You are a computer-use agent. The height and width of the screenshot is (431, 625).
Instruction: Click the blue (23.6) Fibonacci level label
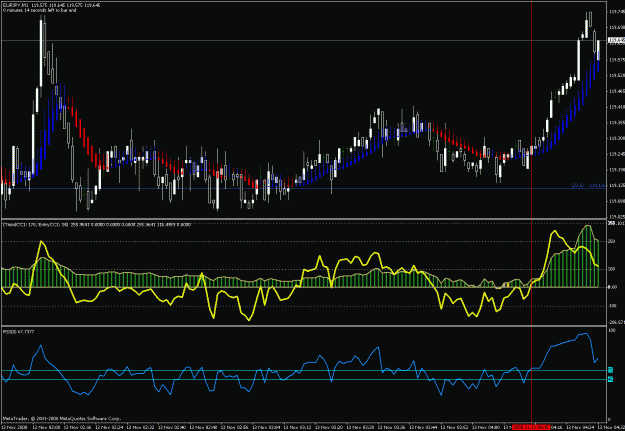coord(588,185)
